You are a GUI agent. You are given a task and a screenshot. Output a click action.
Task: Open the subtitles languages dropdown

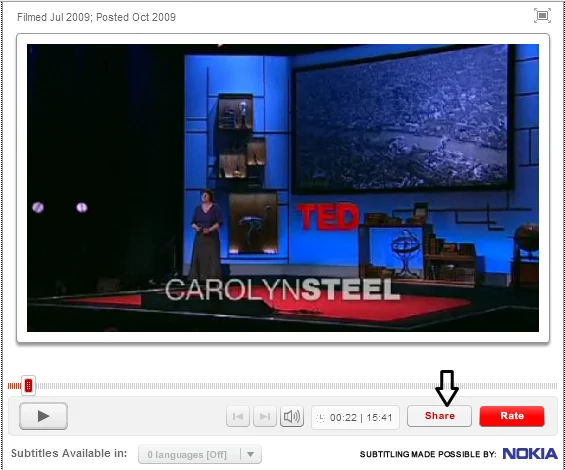tap(200, 455)
